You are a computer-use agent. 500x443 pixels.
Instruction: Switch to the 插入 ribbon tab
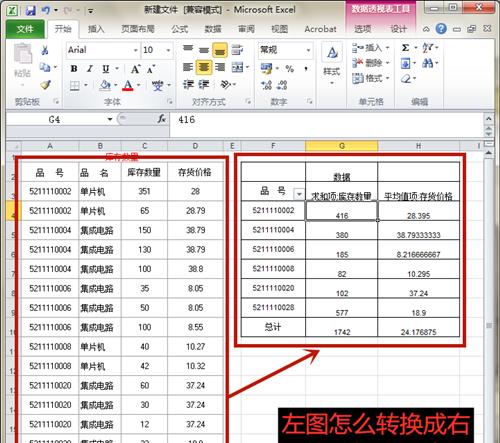(x=96, y=29)
